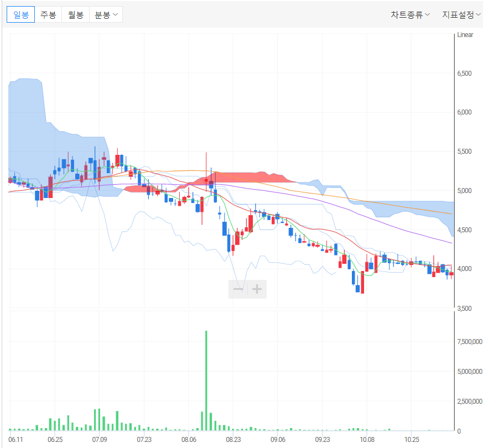Image resolution: width=483 pixels, height=448 pixels.
Task: Open the 분봉 minute chart dropdown
Action: click(106, 14)
